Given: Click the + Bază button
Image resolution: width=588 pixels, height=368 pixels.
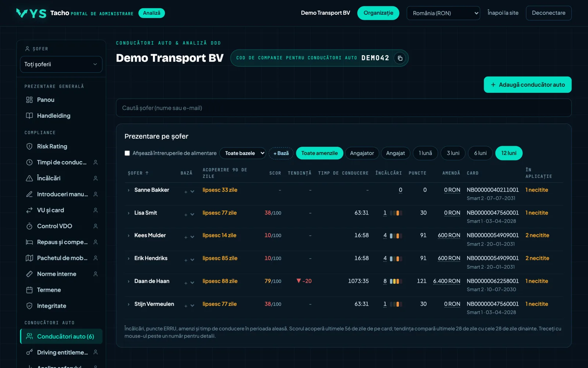Looking at the screenshot, I should (281, 153).
